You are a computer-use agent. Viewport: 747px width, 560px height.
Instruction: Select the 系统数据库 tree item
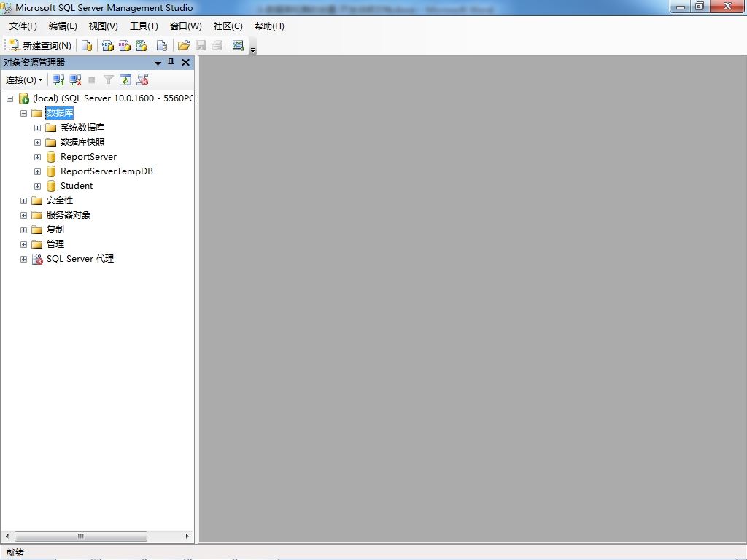point(82,128)
